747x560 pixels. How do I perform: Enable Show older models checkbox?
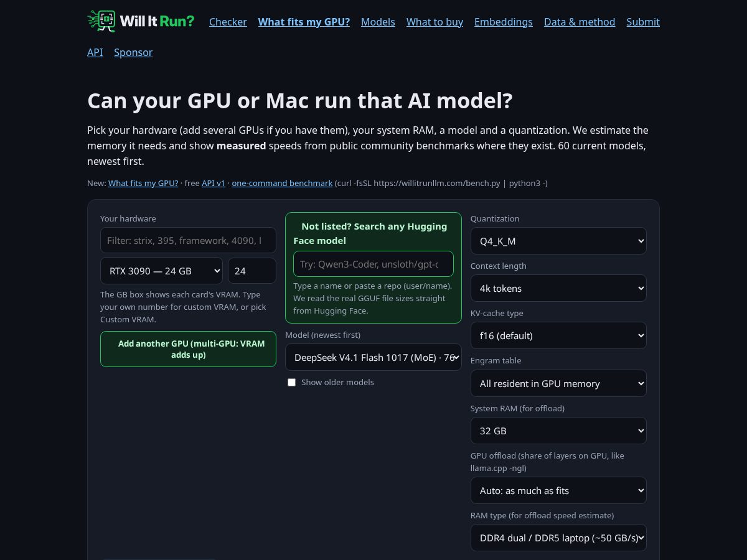click(291, 382)
